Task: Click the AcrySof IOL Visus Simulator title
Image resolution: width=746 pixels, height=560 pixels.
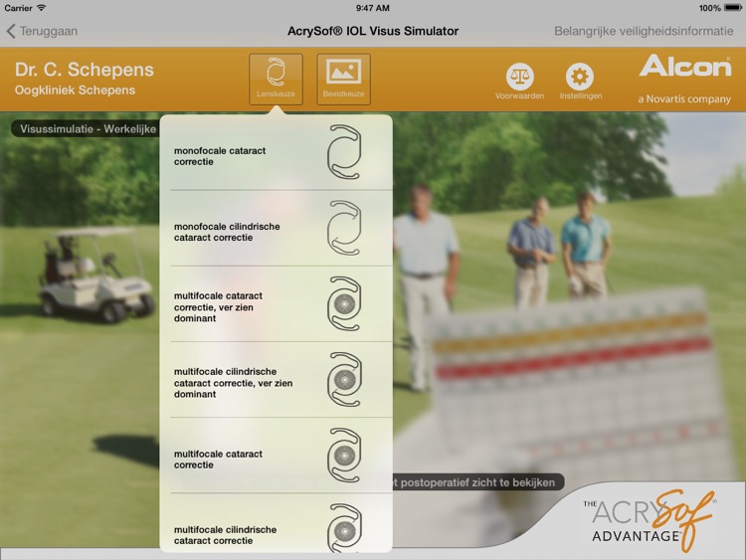Action: pyautogui.click(x=373, y=32)
